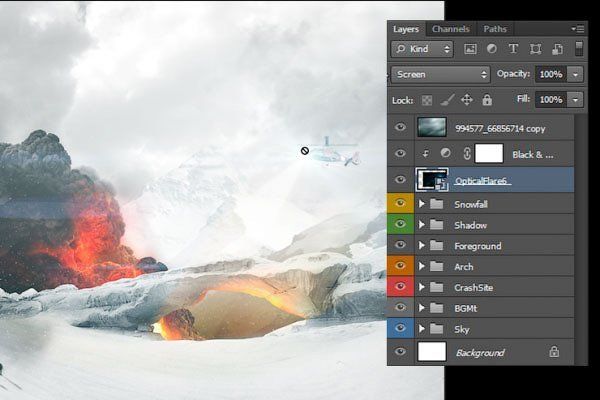Viewport: 600px width, 400px height.
Task: Lock all padlock icon
Action: coord(487,100)
